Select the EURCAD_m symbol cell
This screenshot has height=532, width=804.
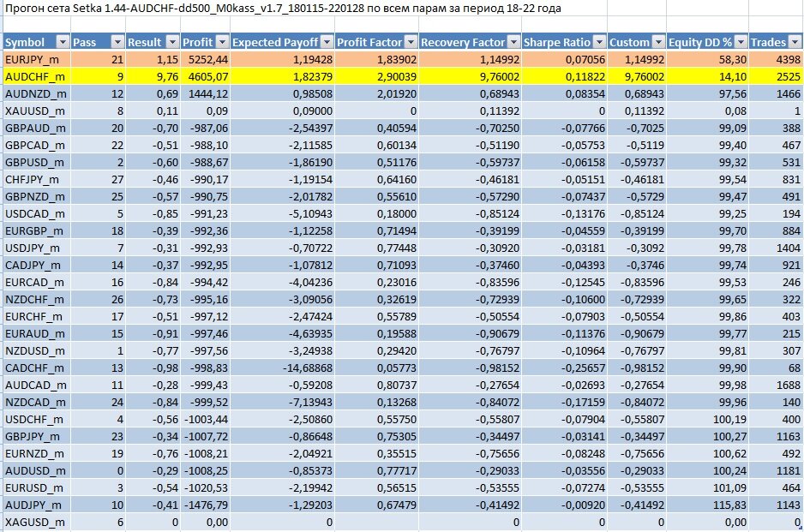[37, 283]
